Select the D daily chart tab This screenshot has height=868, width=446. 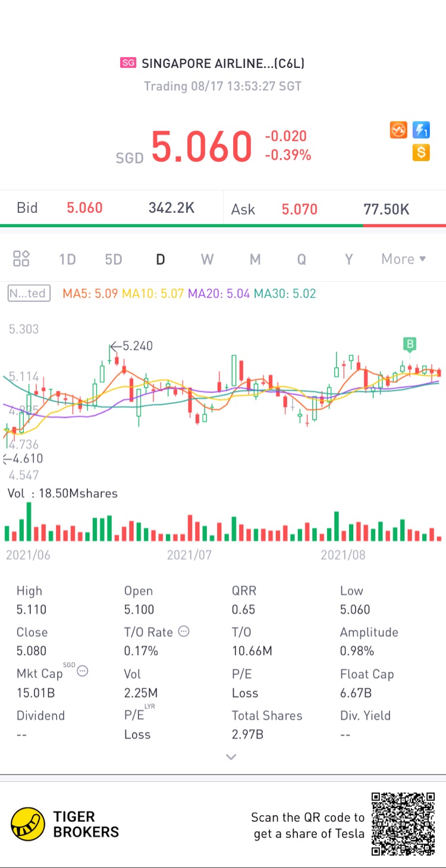[x=160, y=259]
